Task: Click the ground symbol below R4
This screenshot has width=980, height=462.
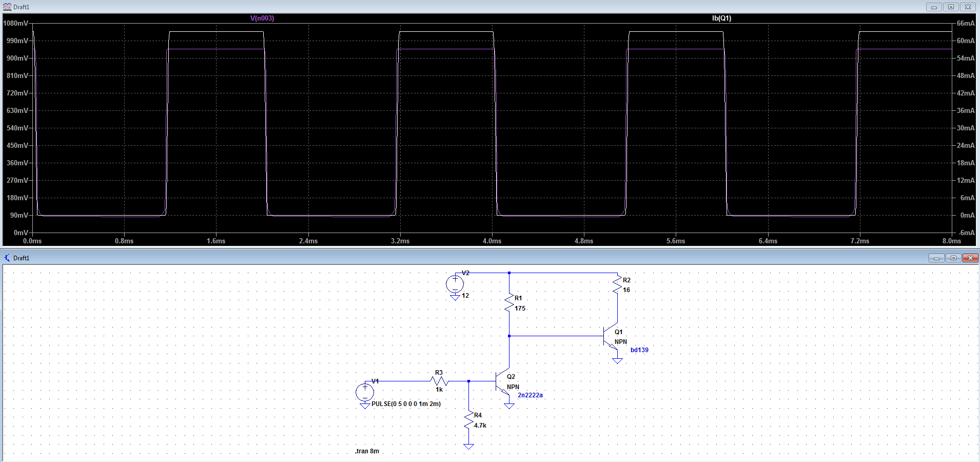Action: tap(468, 447)
